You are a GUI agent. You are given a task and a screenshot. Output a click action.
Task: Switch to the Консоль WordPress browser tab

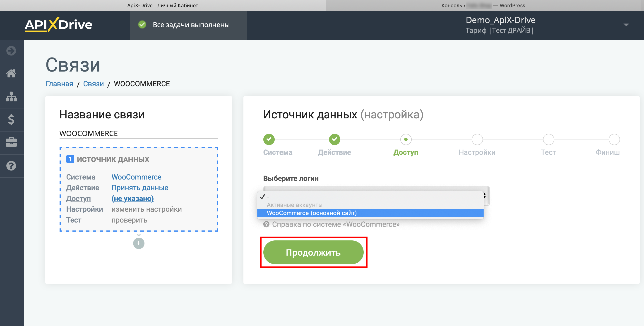[x=483, y=5]
